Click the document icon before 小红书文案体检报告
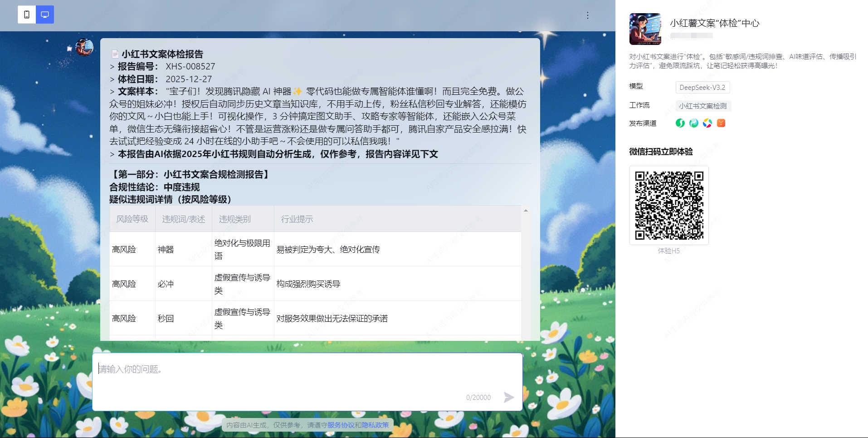868x438 pixels. click(x=115, y=54)
